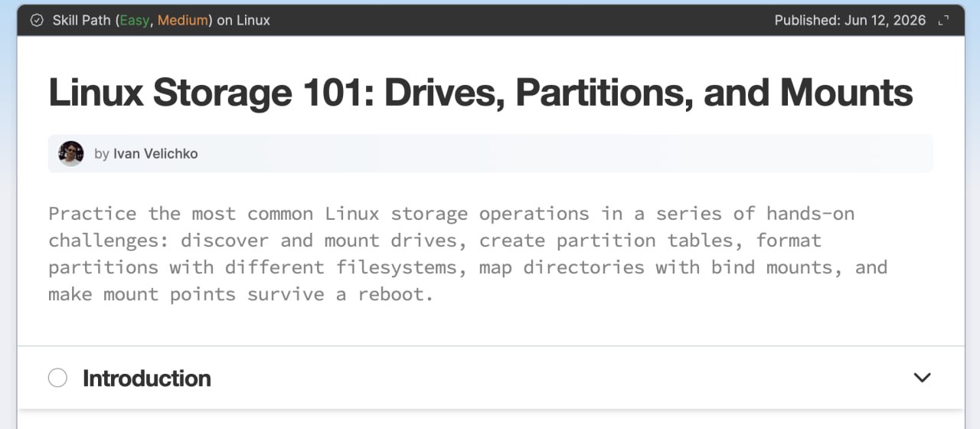The width and height of the screenshot is (980, 429).
Task: Click the Skill Path label text
Action: [82, 21]
